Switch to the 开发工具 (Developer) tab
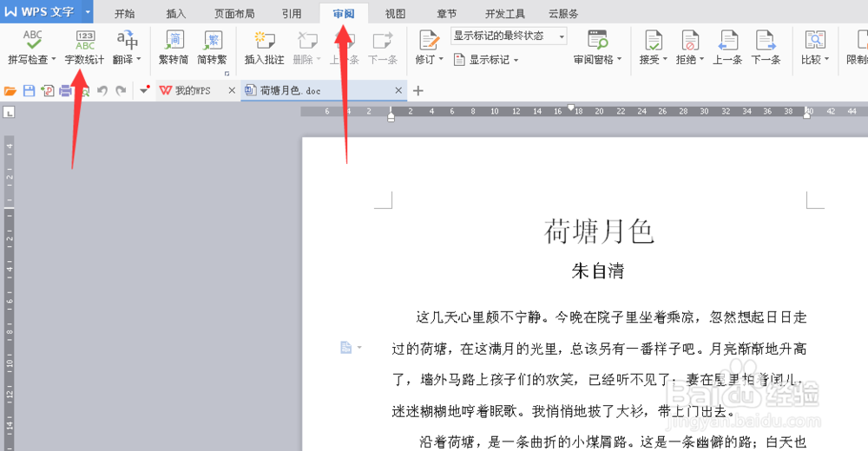The image size is (868, 451). pos(505,14)
